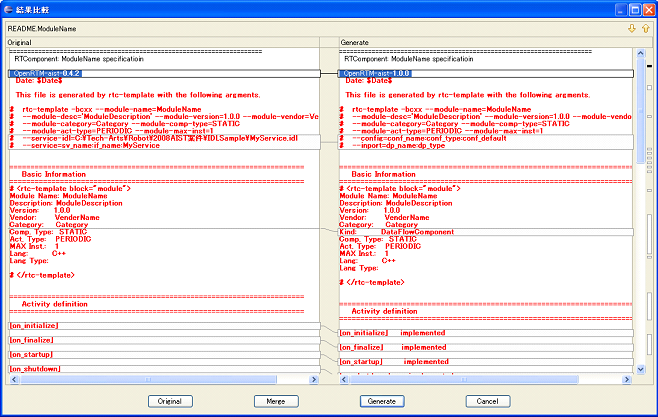
Task: Click Comp. Type: STATIC in Original
Action: (x=48, y=232)
